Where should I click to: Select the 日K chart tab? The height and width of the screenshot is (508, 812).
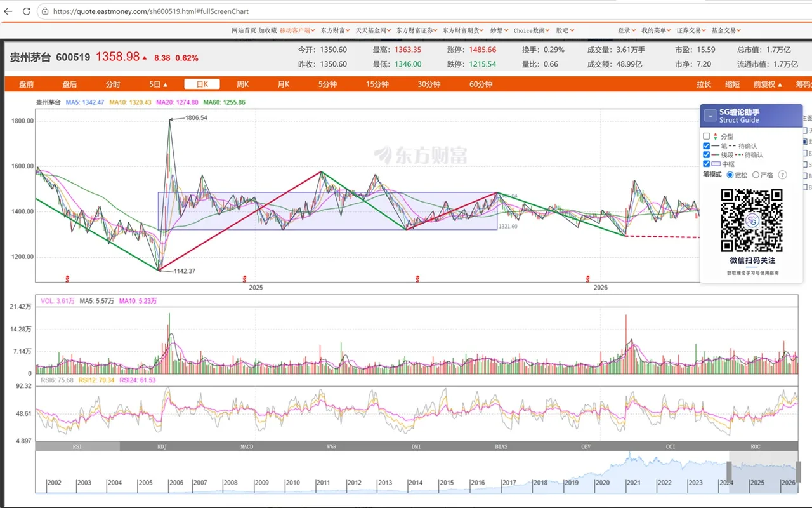tap(202, 84)
